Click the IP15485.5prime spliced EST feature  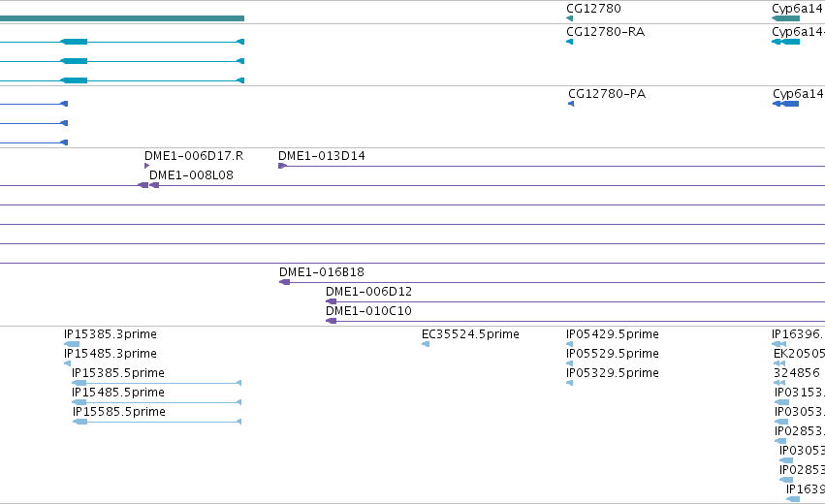[156, 402]
